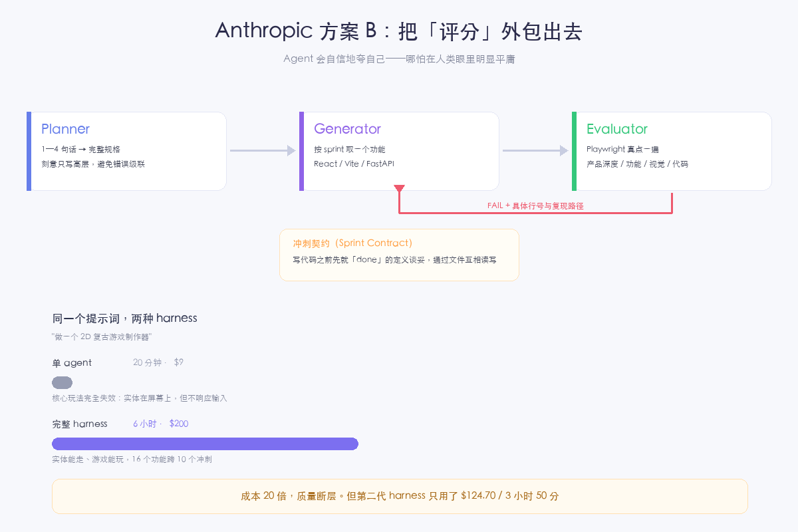Select the Planner card heading
The image size is (798, 532).
(x=65, y=129)
